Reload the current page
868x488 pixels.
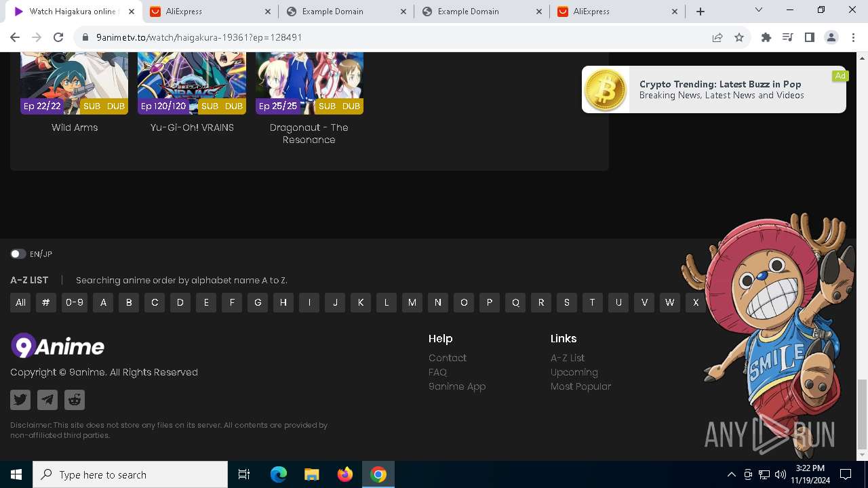pos(58,37)
